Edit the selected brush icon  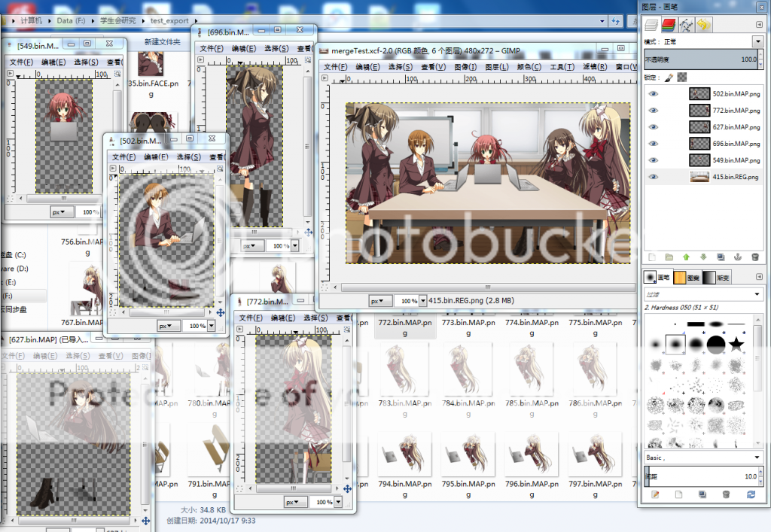click(x=655, y=494)
